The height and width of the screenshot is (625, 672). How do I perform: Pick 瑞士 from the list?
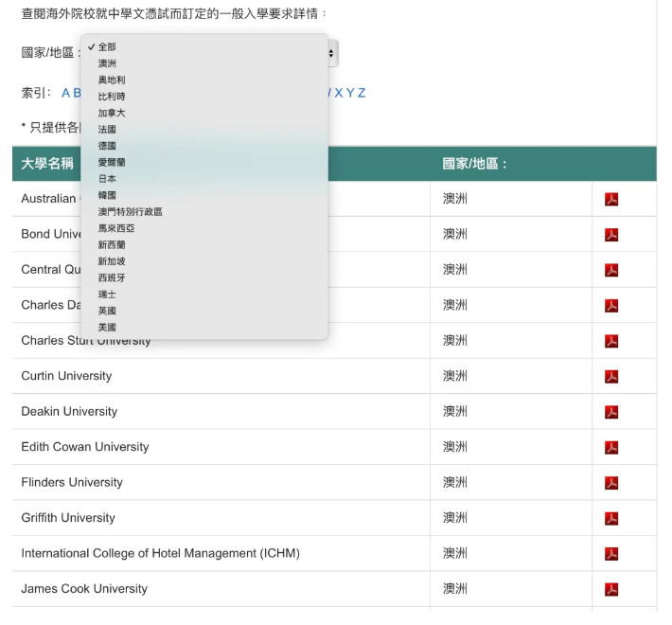[x=204, y=295]
